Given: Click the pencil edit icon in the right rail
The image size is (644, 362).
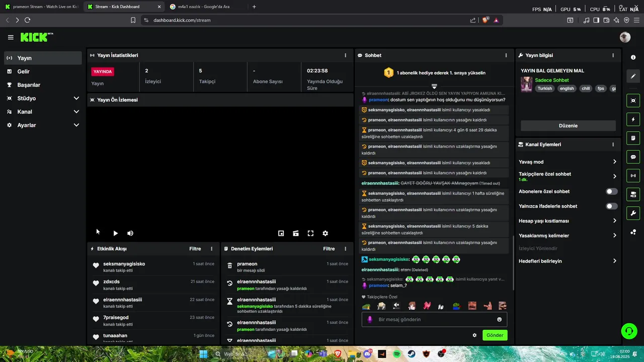Looking at the screenshot, I should [633, 76].
